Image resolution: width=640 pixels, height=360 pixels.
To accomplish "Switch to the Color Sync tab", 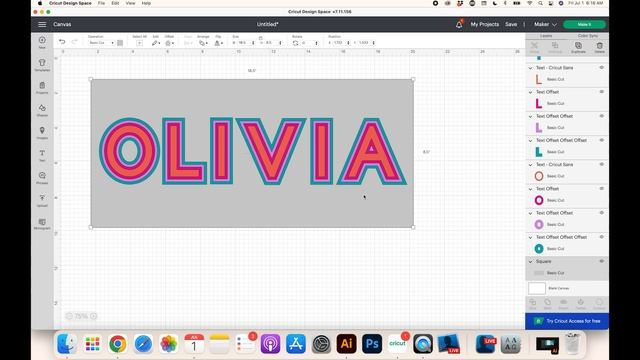I will tap(588, 36).
